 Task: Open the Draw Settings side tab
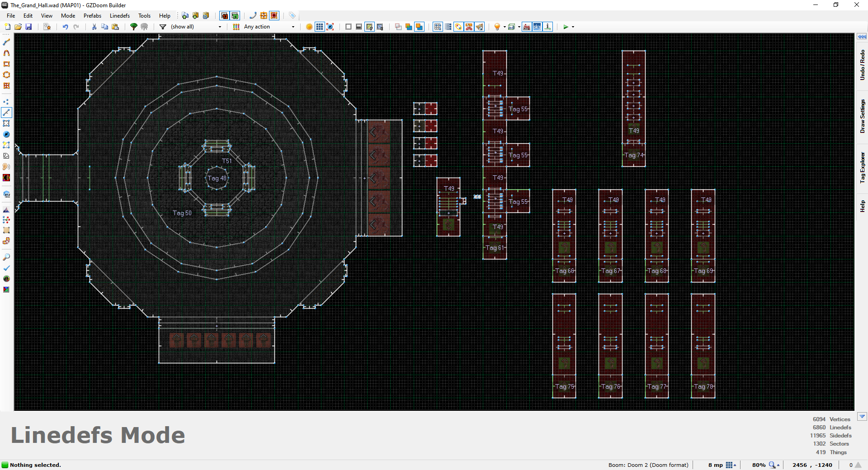point(862,116)
